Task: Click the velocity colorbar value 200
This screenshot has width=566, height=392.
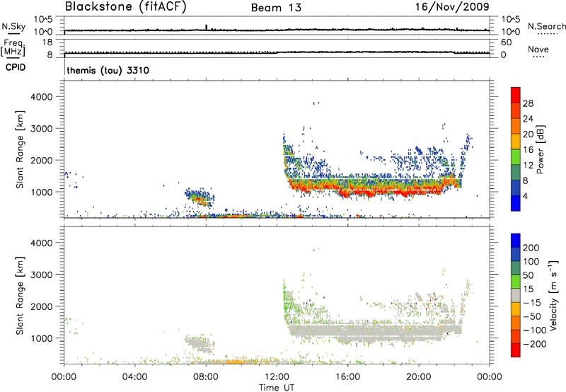Action: pos(531,248)
